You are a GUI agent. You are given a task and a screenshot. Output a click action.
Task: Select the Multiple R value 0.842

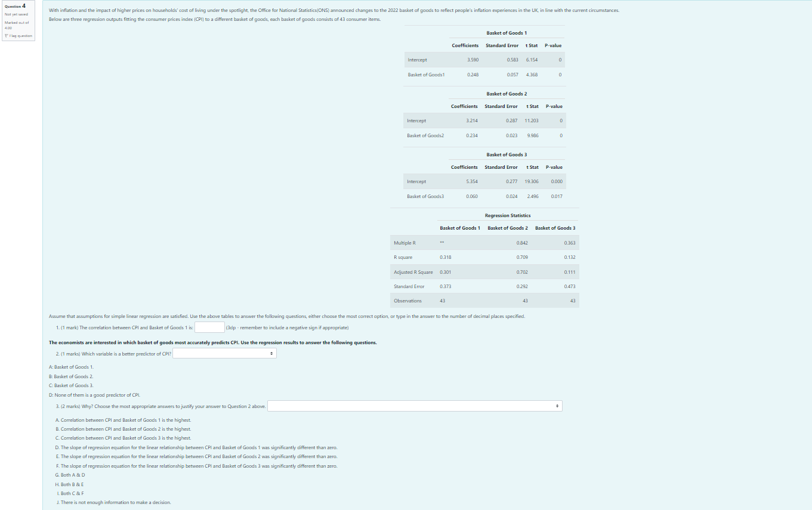pos(522,243)
